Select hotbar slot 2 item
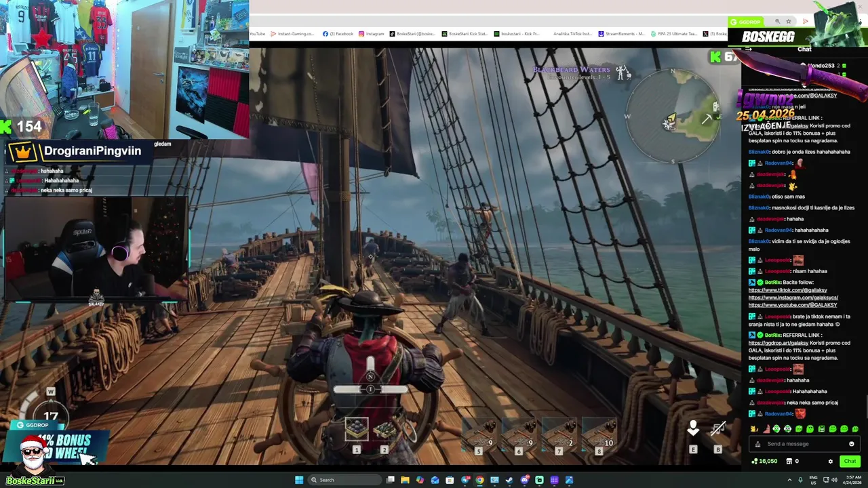The image size is (868, 488). pyautogui.click(x=384, y=430)
